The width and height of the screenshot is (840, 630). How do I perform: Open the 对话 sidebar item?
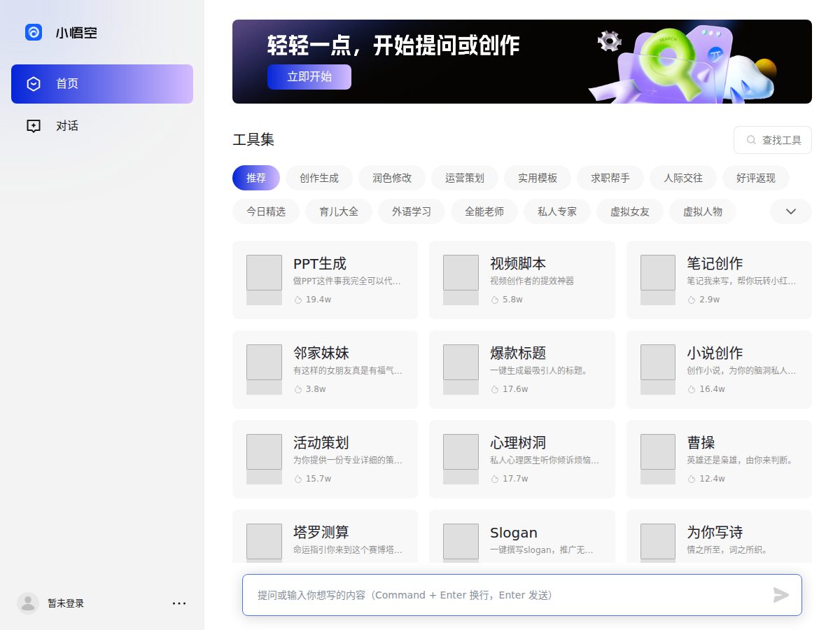[x=102, y=126]
